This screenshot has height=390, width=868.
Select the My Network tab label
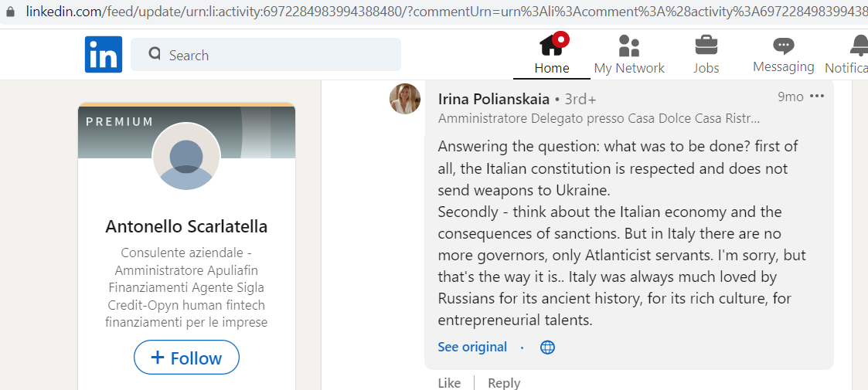[x=629, y=68]
